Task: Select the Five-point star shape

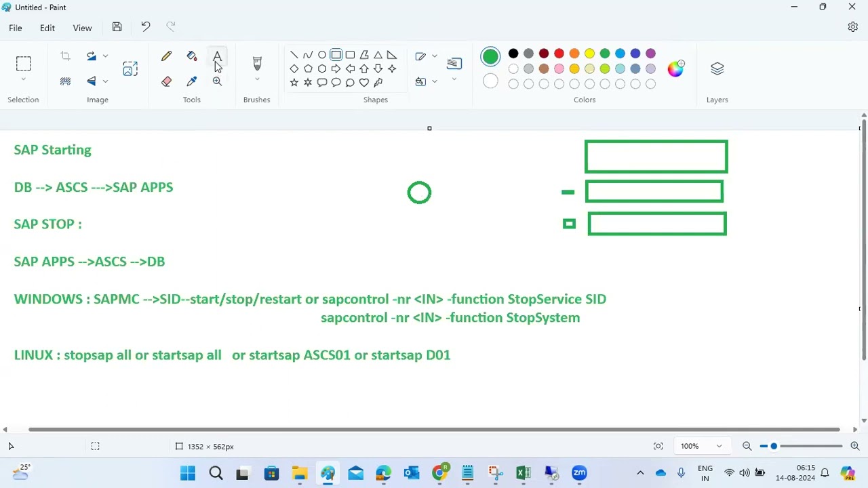Action: [294, 83]
